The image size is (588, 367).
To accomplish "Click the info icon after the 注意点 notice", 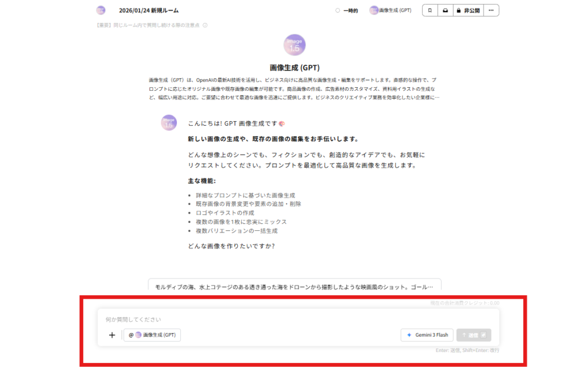I will coord(205,25).
